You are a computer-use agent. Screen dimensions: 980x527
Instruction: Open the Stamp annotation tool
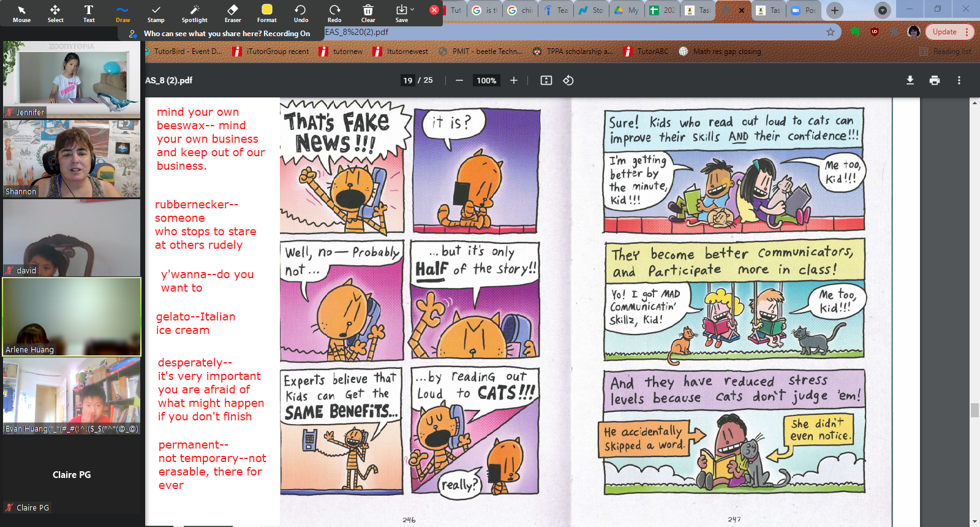156,13
